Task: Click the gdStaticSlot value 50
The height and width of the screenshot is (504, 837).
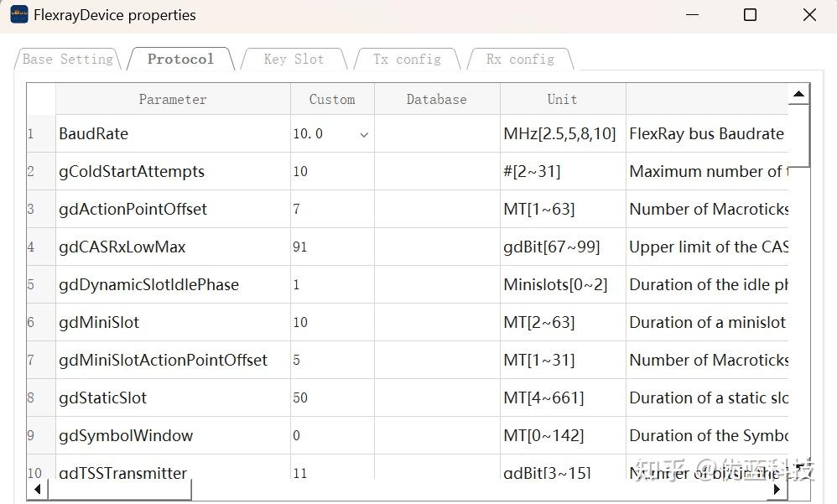Action: [300, 398]
